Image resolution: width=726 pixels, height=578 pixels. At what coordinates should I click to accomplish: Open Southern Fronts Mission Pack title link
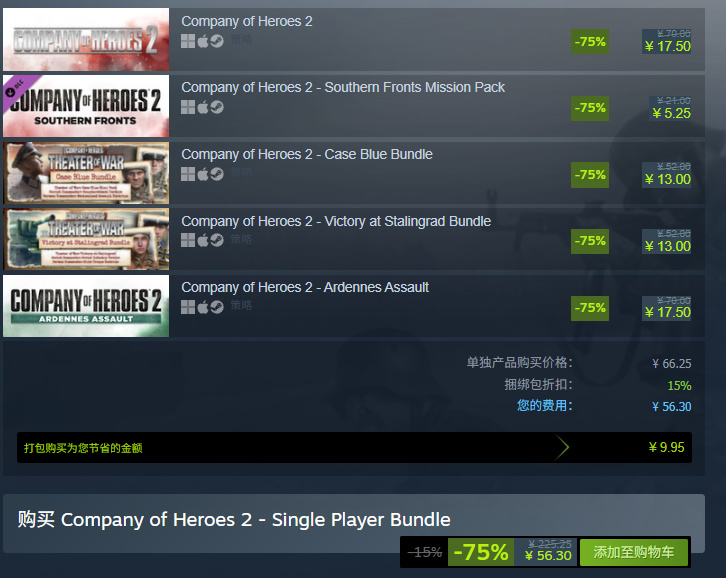(x=343, y=87)
